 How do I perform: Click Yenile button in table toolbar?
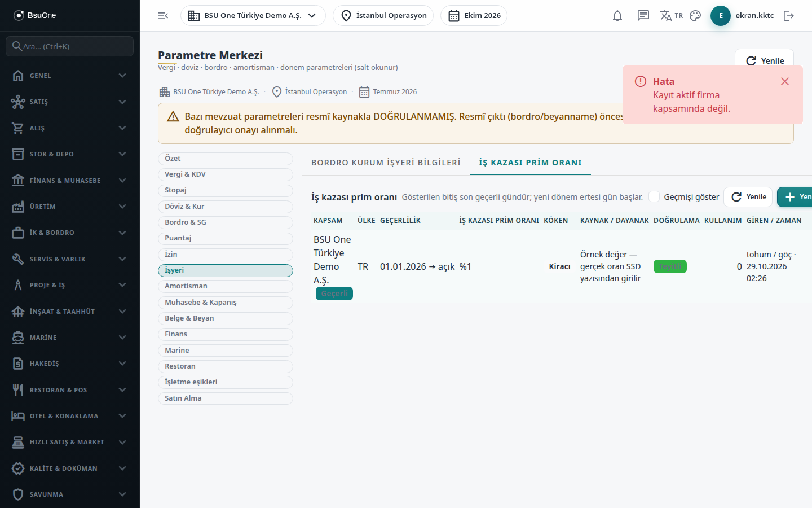pyautogui.click(x=748, y=197)
